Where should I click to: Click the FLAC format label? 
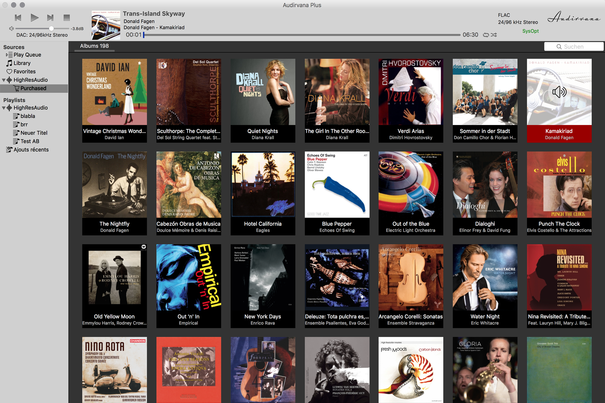(504, 15)
